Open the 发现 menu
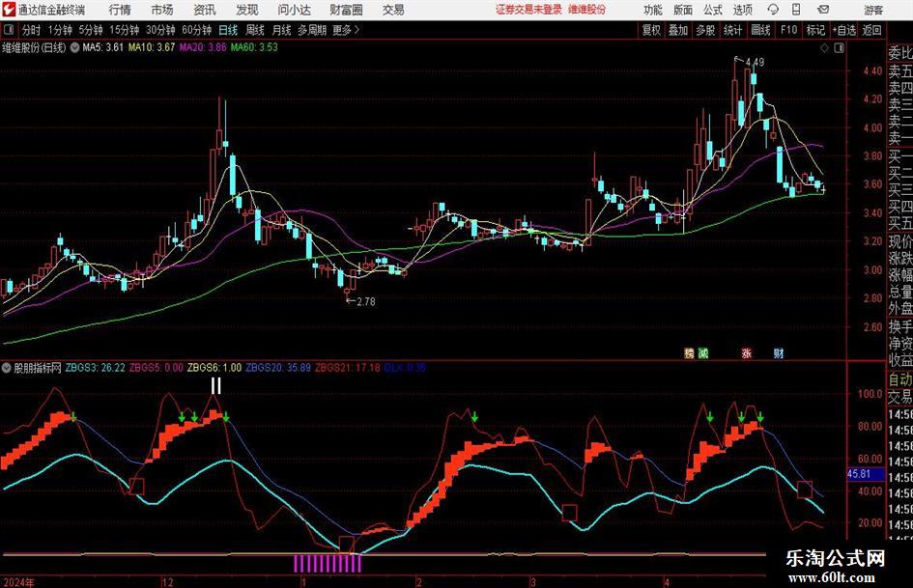 (x=247, y=10)
